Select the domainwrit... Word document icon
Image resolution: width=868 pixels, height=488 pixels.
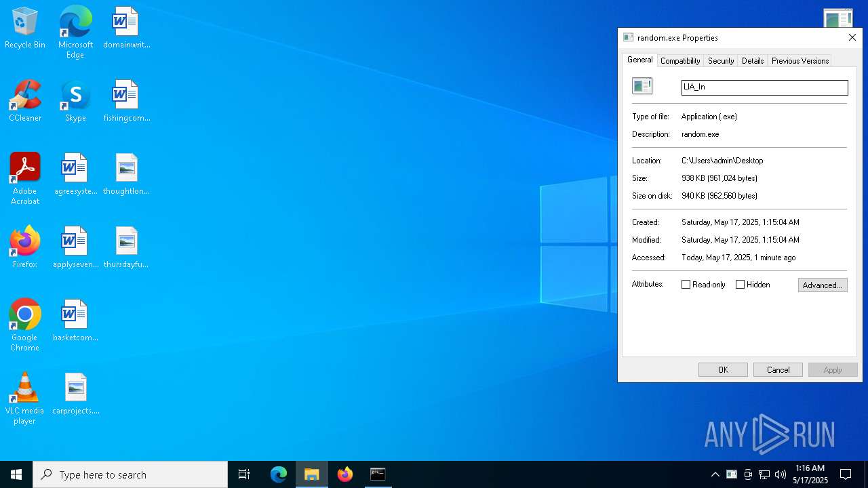pos(126,28)
